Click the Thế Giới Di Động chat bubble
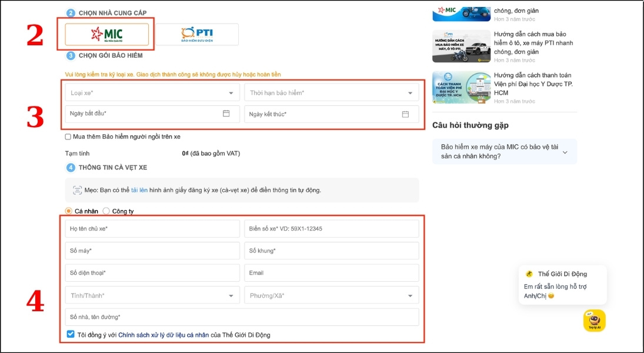 [x=562, y=285]
